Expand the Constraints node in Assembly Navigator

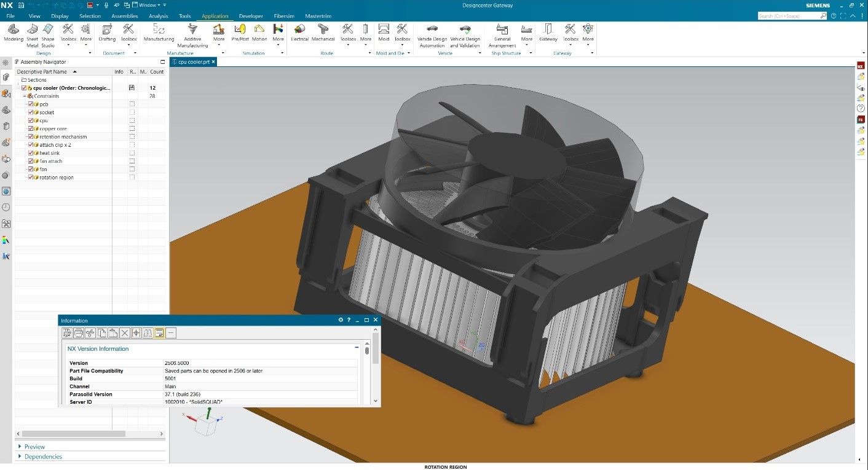click(23, 96)
